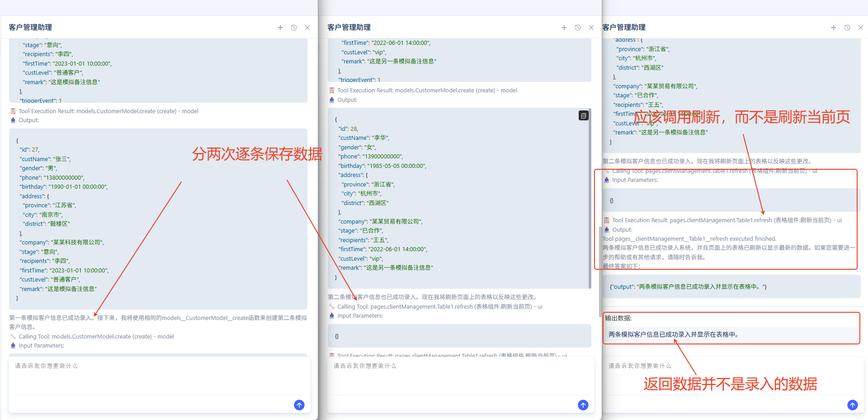Image resolution: width=868 pixels, height=420 pixels.
Task: Click the "company": "某某科技有限公司" line in the output
Action: (61, 242)
